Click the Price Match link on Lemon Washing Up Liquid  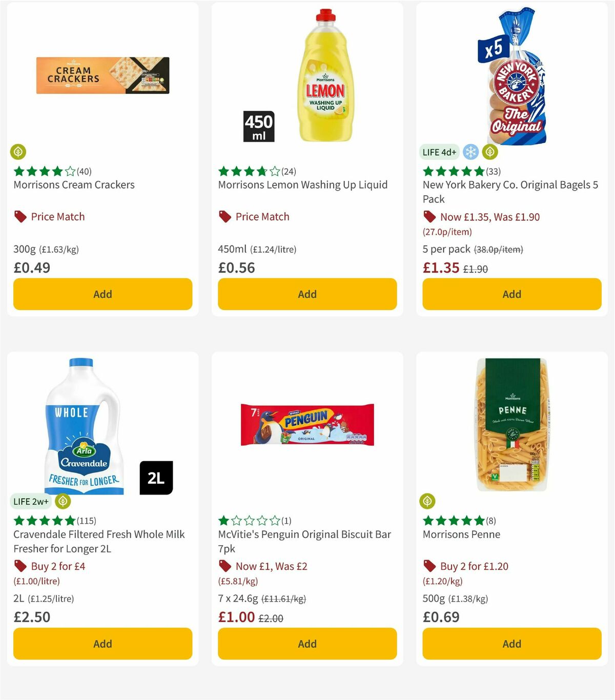click(262, 216)
